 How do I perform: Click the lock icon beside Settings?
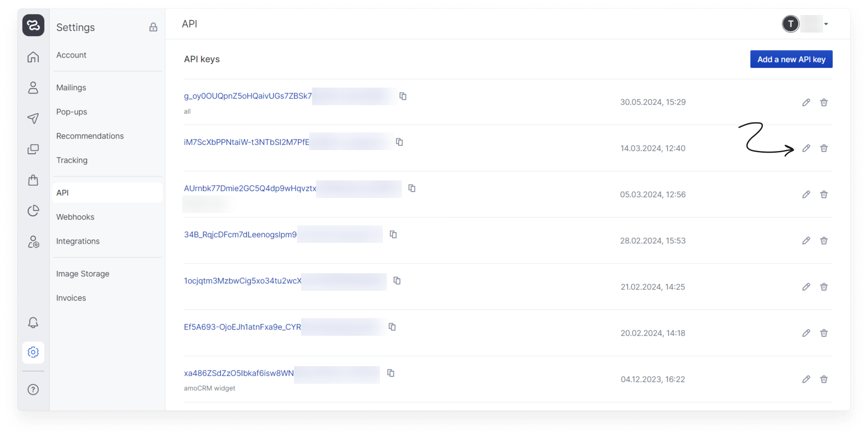tap(153, 27)
